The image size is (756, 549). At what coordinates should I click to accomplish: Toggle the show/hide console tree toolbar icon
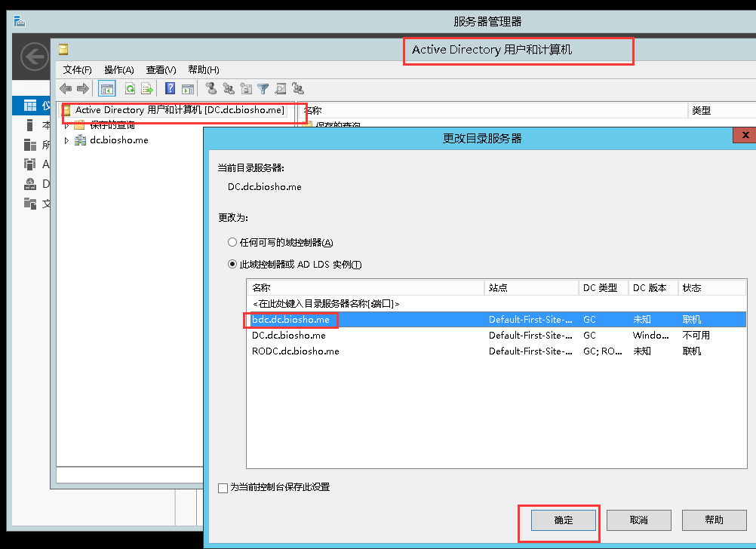point(106,89)
